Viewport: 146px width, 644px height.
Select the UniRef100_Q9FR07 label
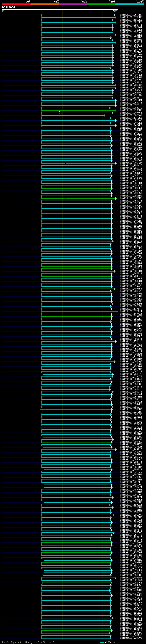click(131, 55)
